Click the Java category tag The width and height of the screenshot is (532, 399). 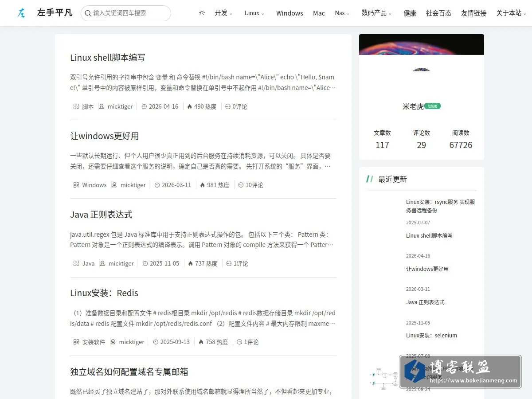tap(88, 263)
